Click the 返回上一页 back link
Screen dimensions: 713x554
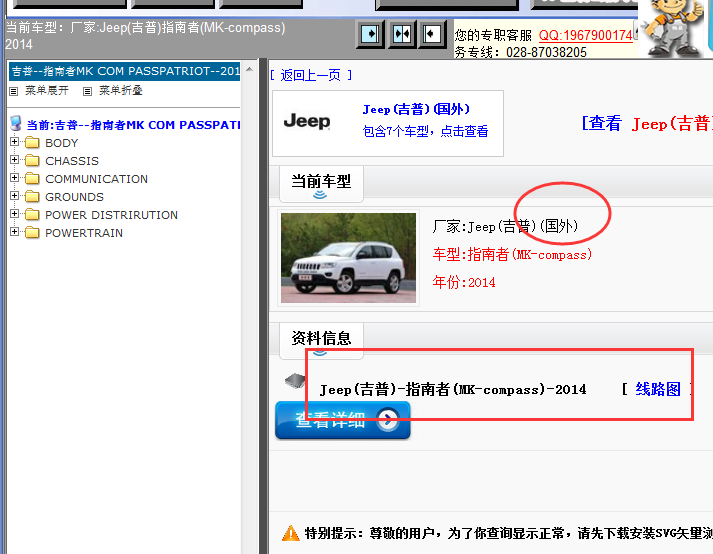311,75
